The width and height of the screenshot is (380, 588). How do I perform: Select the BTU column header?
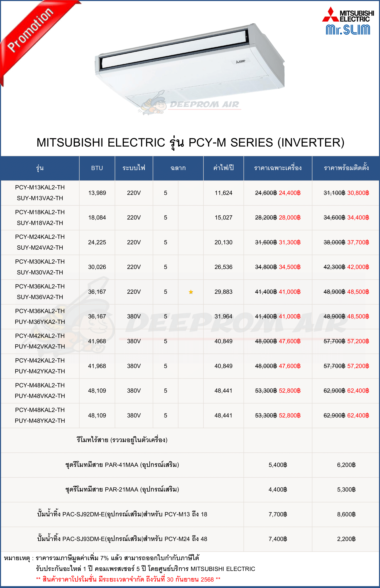click(97, 168)
